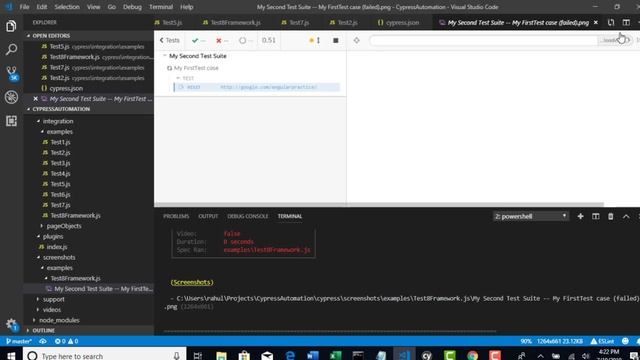Close the failed screenshot png tab
Screen dimensions: 640x360
point(596,22)
